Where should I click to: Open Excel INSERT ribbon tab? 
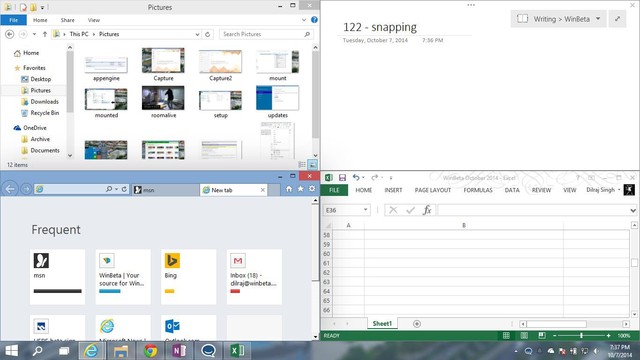393,190
